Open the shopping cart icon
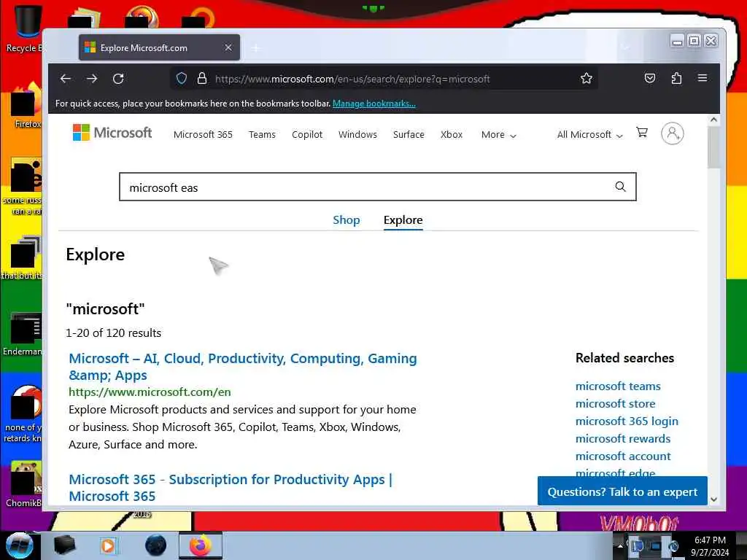 [x=642, y=133]
